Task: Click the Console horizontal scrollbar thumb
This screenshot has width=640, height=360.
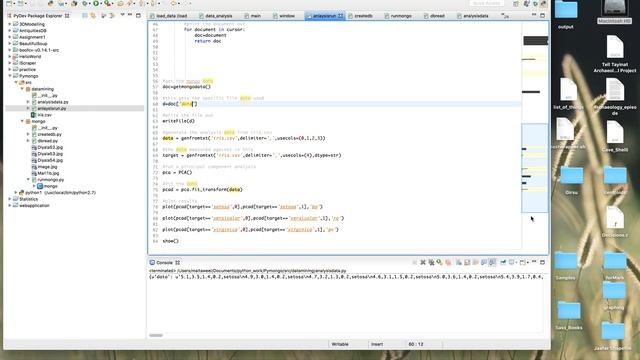Action: (156, 335)
